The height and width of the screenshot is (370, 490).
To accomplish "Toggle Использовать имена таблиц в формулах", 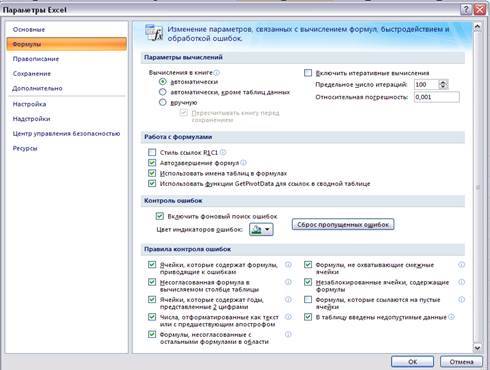I will point(152,173).
